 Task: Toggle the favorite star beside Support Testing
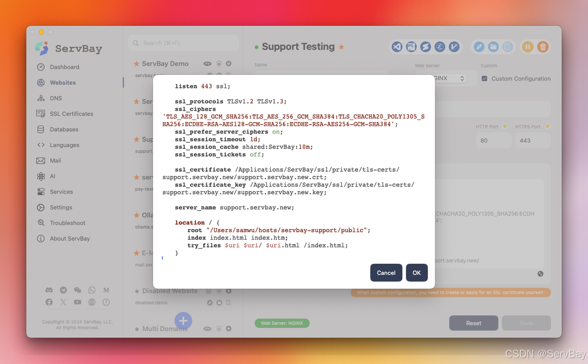coord(341,46)
